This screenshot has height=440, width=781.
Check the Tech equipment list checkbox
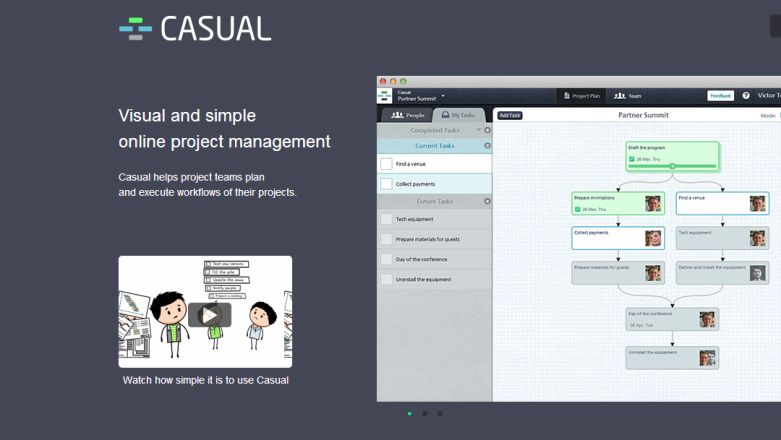pos(386,219)
